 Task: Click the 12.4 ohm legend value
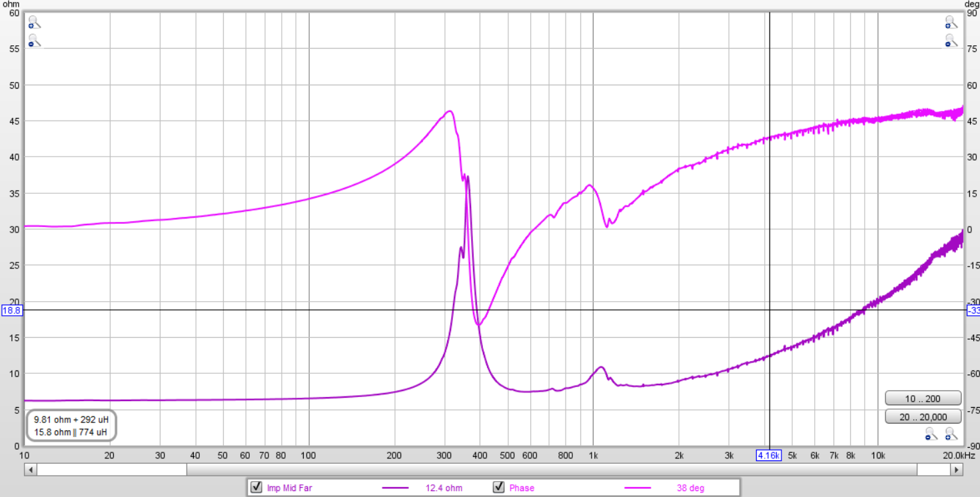(x=444, y=488)
